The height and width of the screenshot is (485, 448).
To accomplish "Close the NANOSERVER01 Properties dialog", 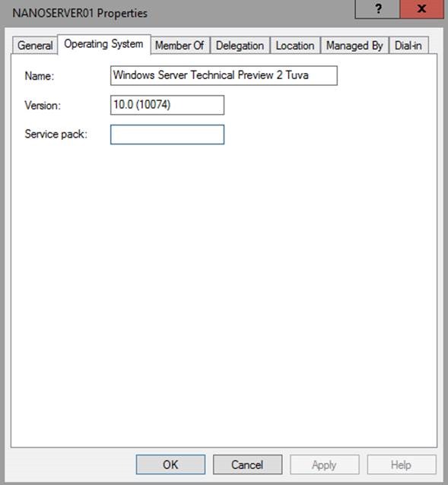I will pos(421,8).
